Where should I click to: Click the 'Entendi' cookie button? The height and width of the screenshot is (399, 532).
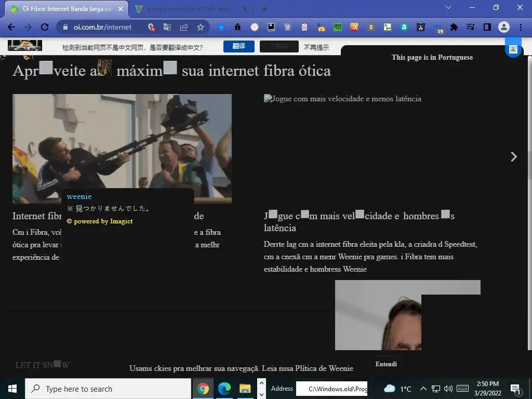click(386, 364)
